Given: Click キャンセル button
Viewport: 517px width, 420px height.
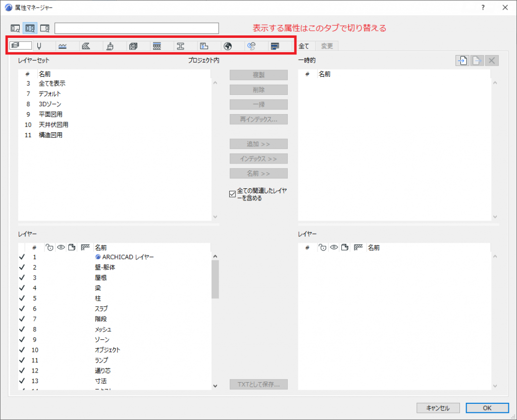Looking at the screenshot, I should [438, 408].
